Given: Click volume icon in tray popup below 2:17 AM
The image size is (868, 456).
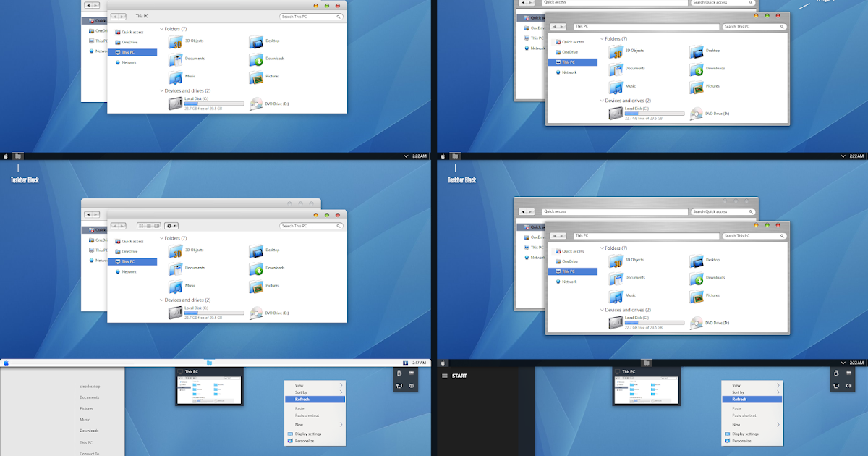Looking at the screenshot, I should point(411,386).
